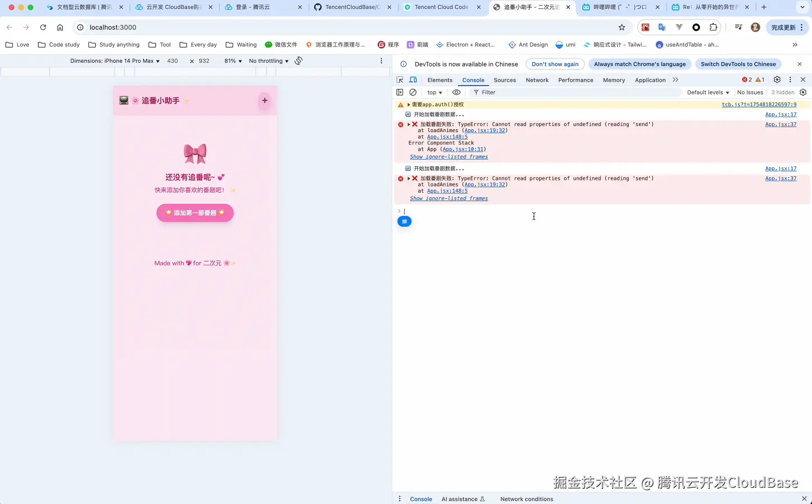Open DevTools settings gear
Image resolution: width=812 pixels, height=504 pixels.
pos(777,80)
